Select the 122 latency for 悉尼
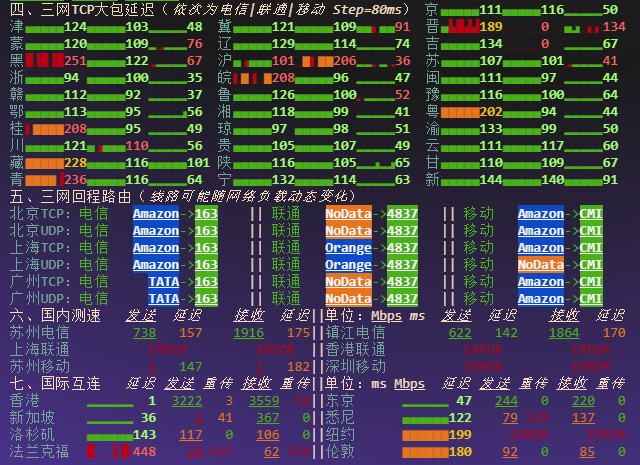Image resolution: width=640 pixels, height=465 pixels. (x=460, y=418)
